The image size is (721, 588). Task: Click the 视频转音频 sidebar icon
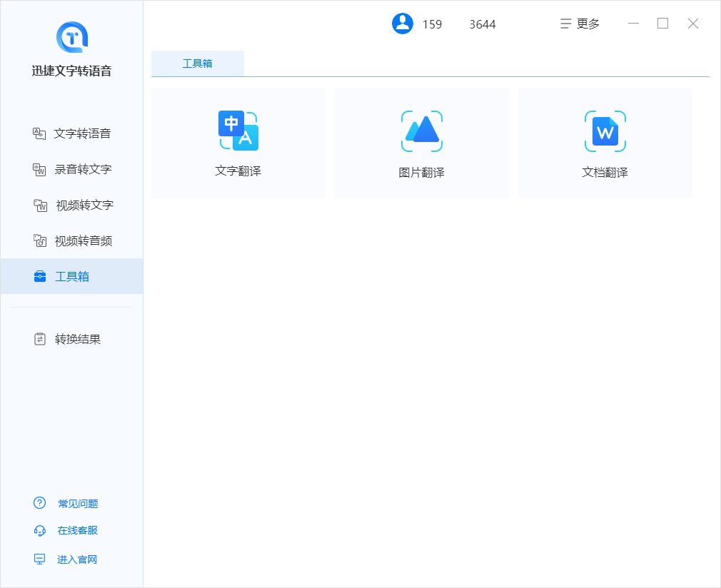[x=40, y=240]
